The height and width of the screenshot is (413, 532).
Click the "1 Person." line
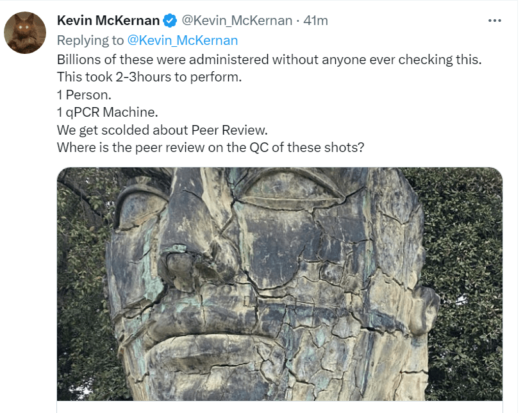(83, 94)
